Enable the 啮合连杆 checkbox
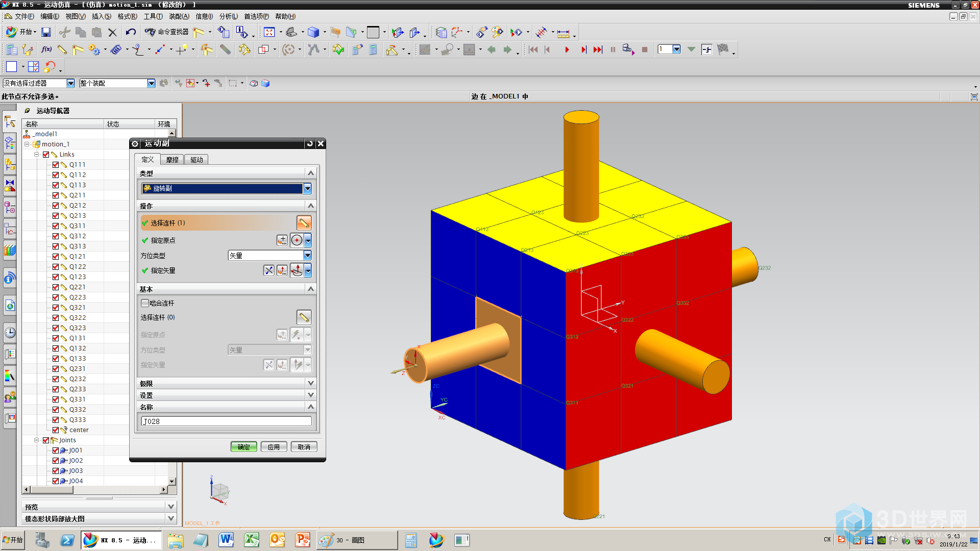980x551 pixels. click(145, 303)
